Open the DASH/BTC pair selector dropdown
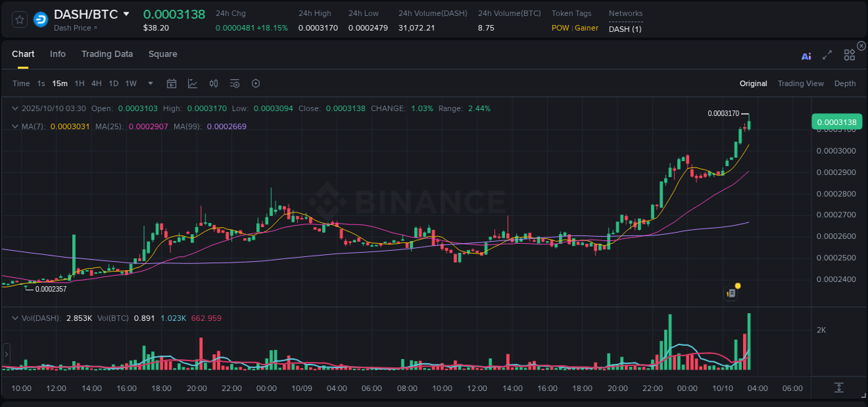This screenshot has width=868, height=407. 126,13
